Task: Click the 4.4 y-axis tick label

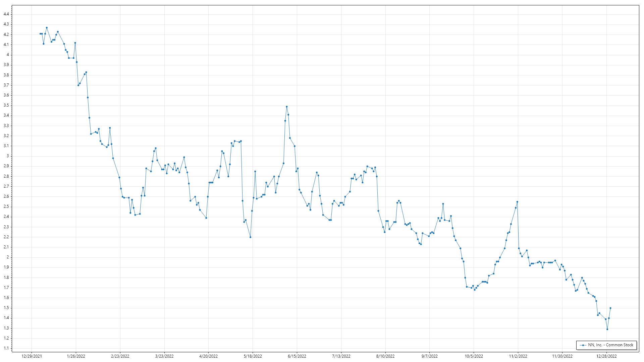Action: pos(6,14)
